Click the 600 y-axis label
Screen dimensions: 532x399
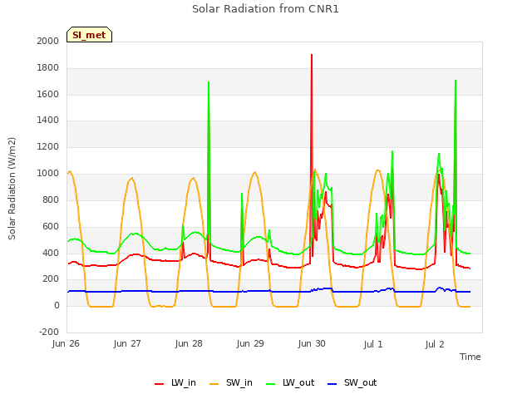click(51, 227)
